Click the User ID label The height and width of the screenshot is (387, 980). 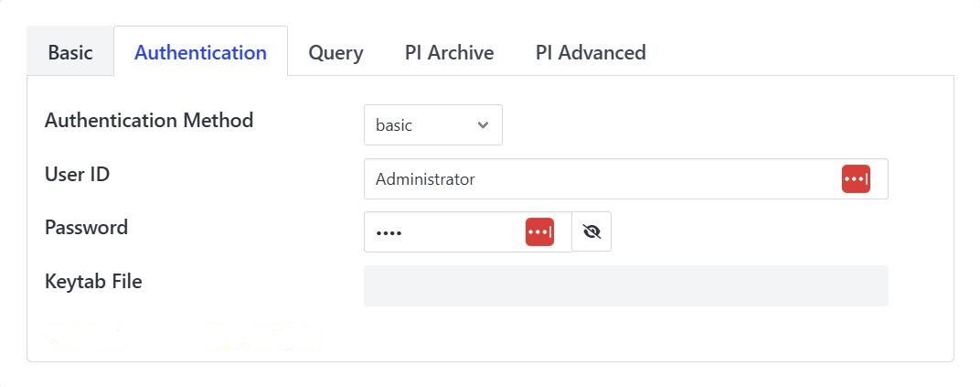pyautogui.click(x=78, y=173)
